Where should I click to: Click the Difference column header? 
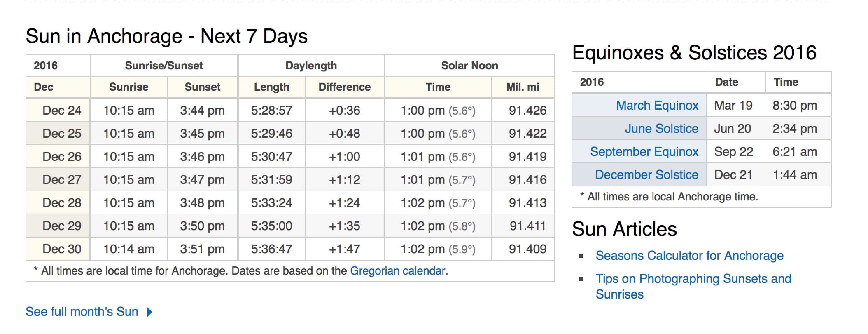click(x=345, y=87)
